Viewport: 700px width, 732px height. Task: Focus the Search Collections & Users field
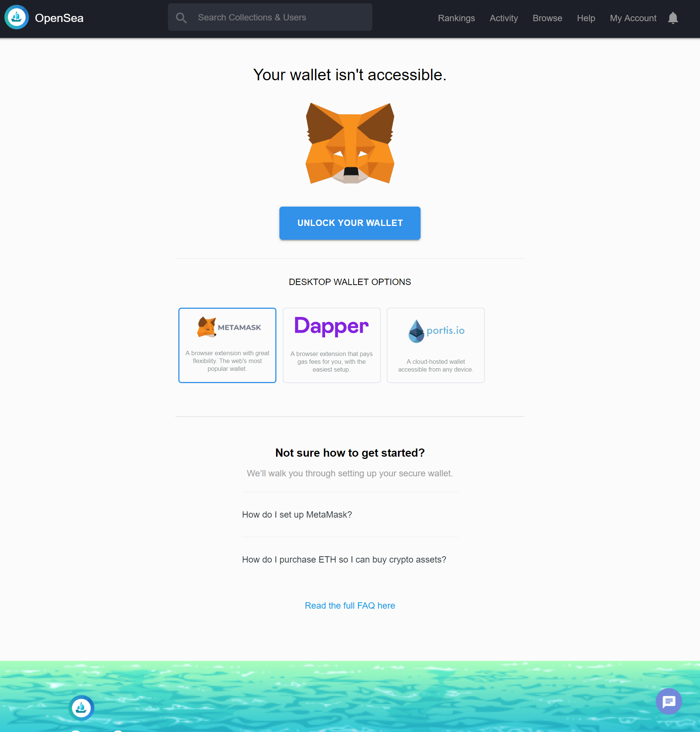coord(270,17)
